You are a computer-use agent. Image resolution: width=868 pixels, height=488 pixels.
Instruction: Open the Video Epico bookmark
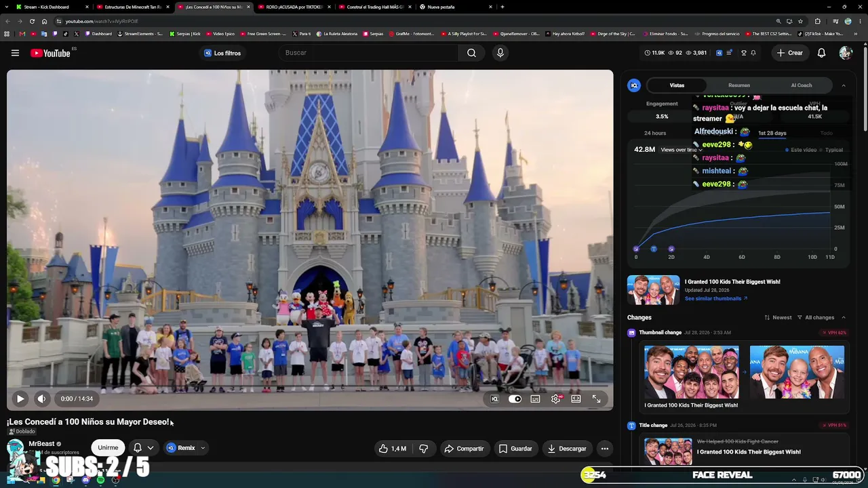point(220,34)
